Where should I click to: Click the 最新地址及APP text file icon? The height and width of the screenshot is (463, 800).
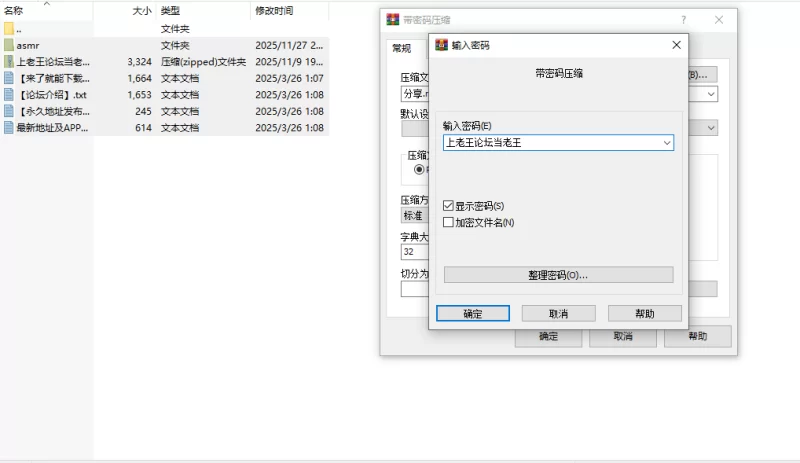coord(9,128)
